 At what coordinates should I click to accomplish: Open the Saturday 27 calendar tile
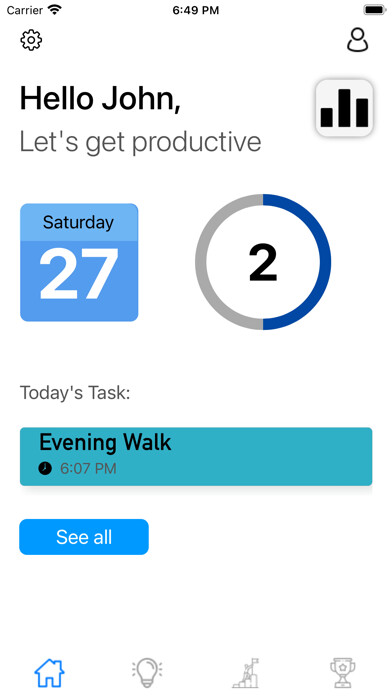(x=79, y=262)
